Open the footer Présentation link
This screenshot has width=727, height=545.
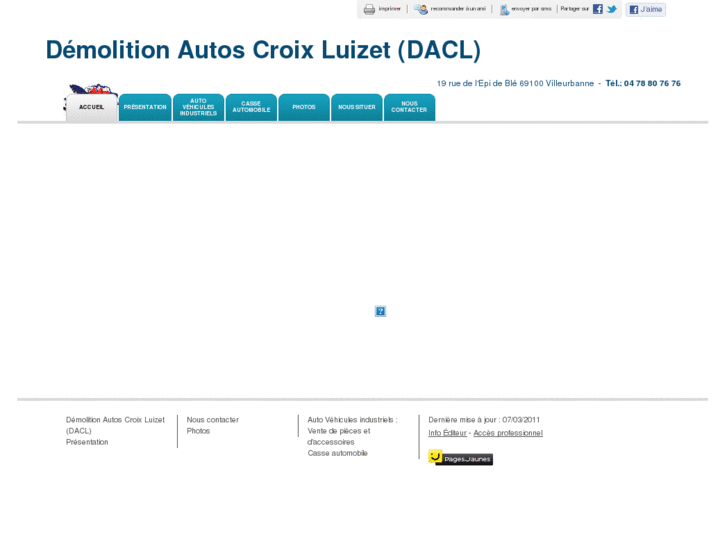tap(87, 442)
